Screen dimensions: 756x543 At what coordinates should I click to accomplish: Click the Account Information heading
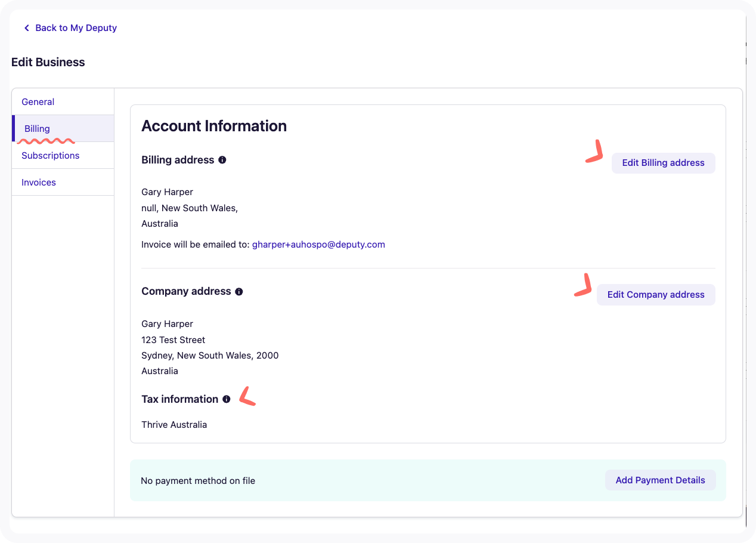214,127
